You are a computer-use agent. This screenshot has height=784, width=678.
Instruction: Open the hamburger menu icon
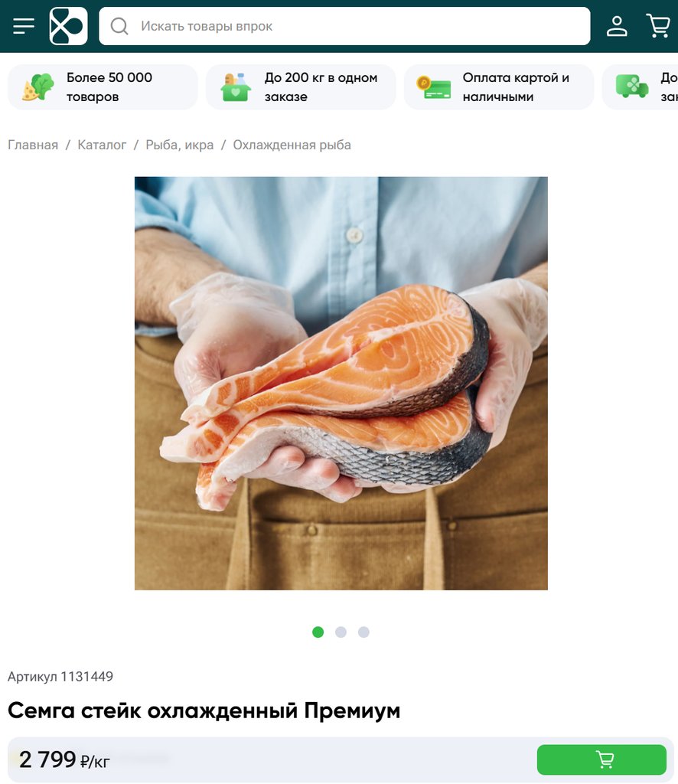pyautogui.click(x=24, y=26)
